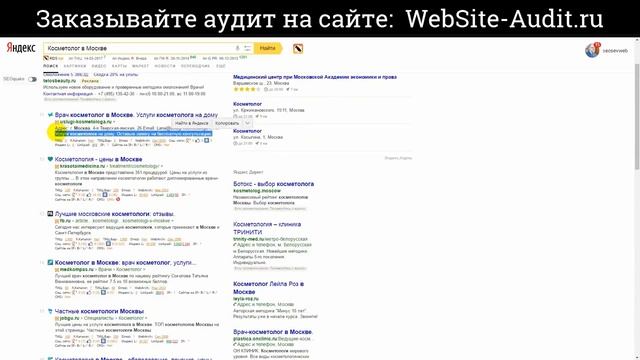Open result Врач косметолог в Москве. Услуги косметолога
This screenshot has height=360, width=640.
(136, 115)
